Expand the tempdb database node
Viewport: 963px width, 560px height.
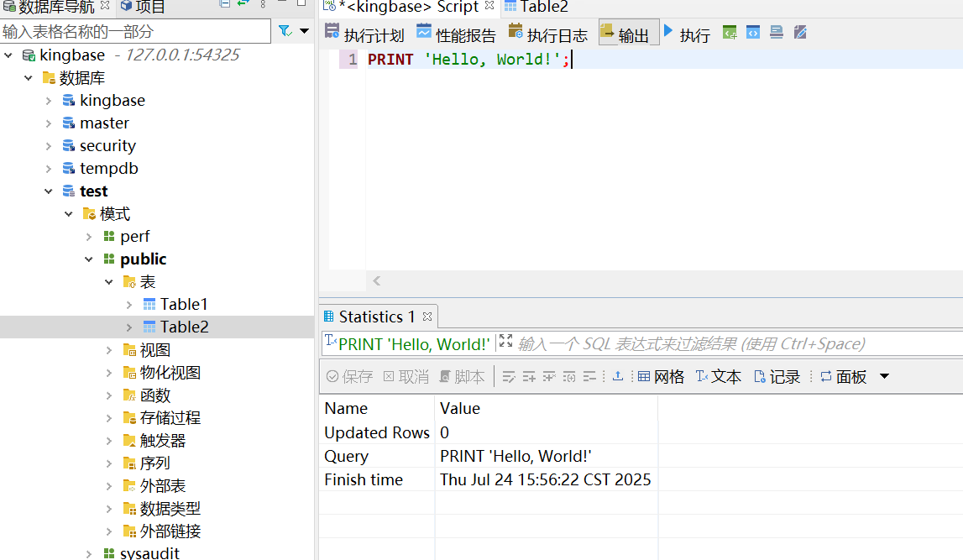pos(49,169)
